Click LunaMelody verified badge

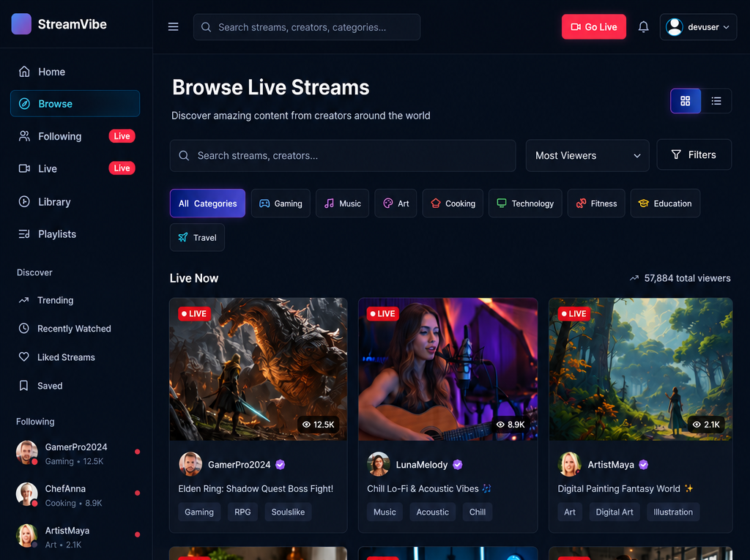(457, 464)
